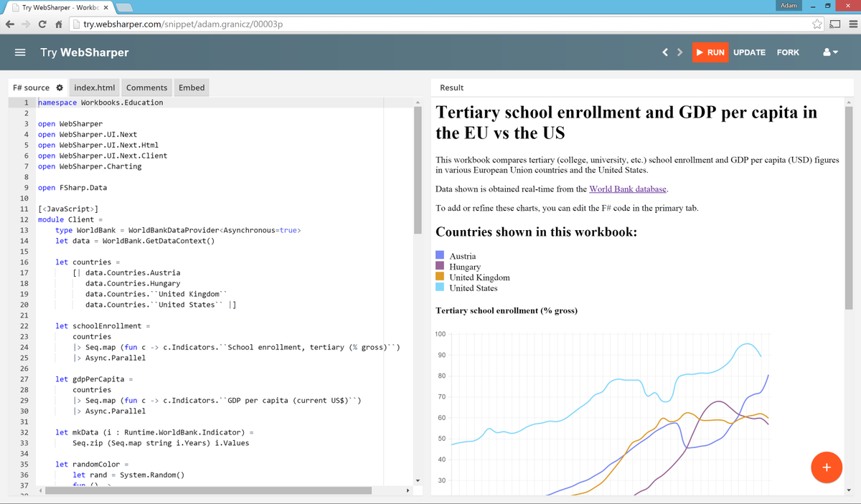
Task: Open the World Bank database link
Action: tap(628, 189)
